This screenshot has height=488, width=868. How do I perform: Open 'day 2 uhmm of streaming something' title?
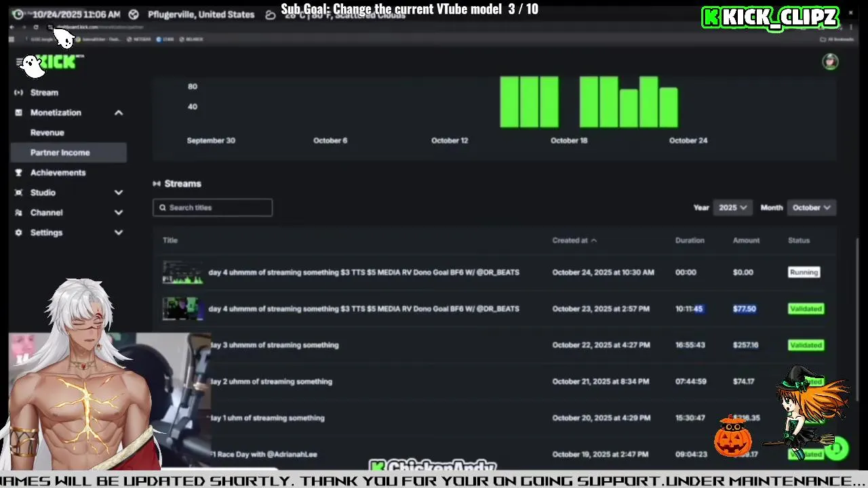click(x=271, y=382)
